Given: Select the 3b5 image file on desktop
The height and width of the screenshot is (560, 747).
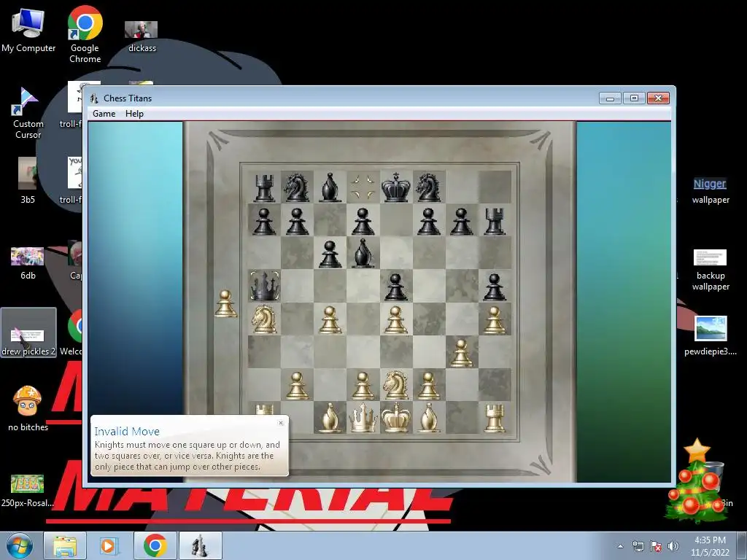Looking at the screenshot, I should [28, 181].
